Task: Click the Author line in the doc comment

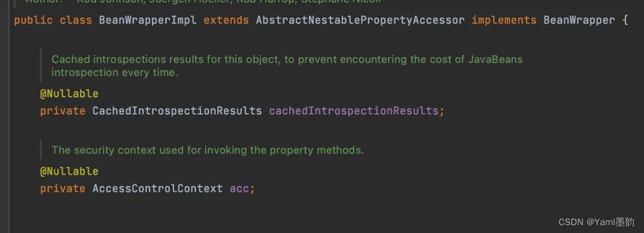Action: pyautogui.click(x=203, y=1)
